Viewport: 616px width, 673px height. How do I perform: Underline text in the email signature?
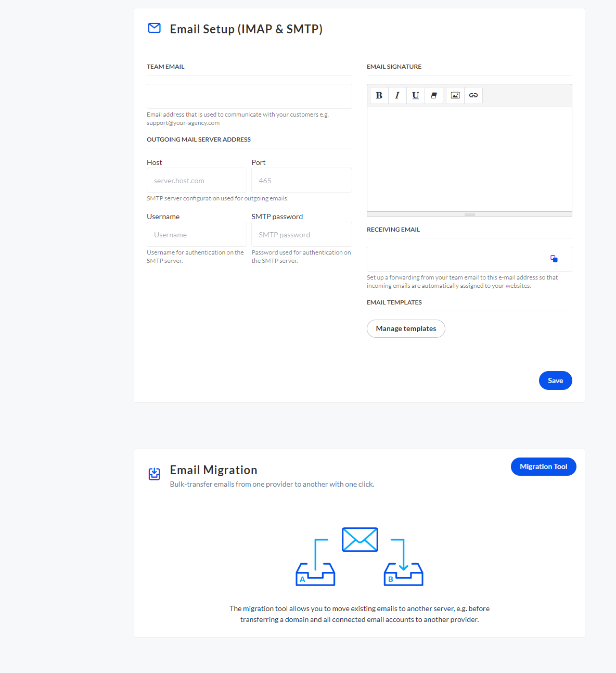tap(415, 96)
